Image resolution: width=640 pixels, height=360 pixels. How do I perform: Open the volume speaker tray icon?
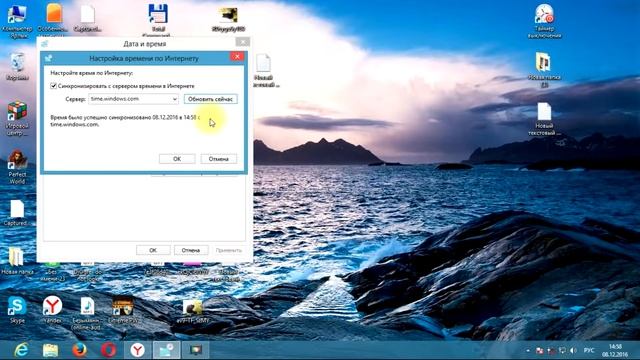pos(573,351)
